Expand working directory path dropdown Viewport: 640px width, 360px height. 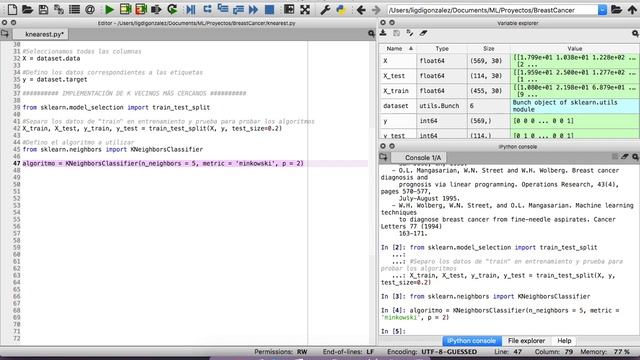click(602, 10)
